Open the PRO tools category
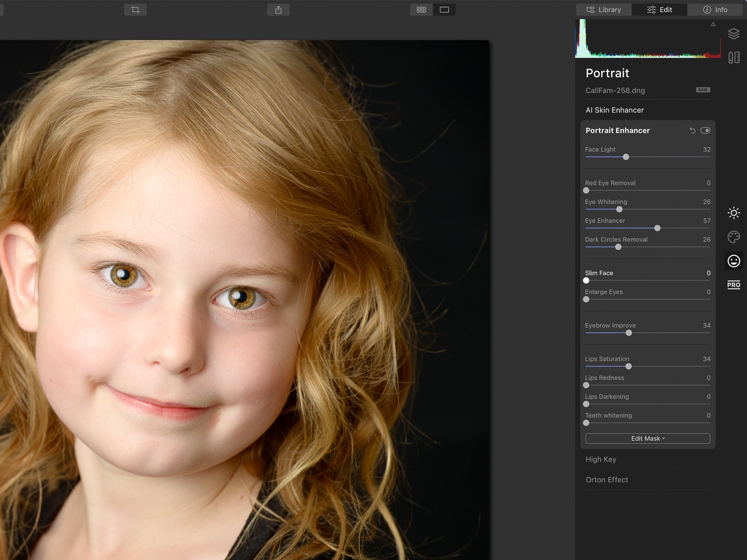Image resolution: width=747 pixels, height=560 pixels. coord(734,285)
